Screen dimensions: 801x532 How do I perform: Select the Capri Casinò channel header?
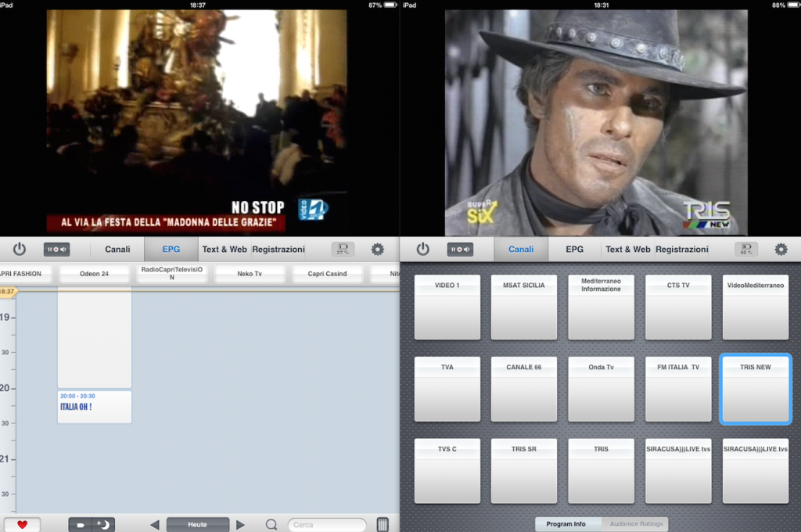(x=327, y=273)
